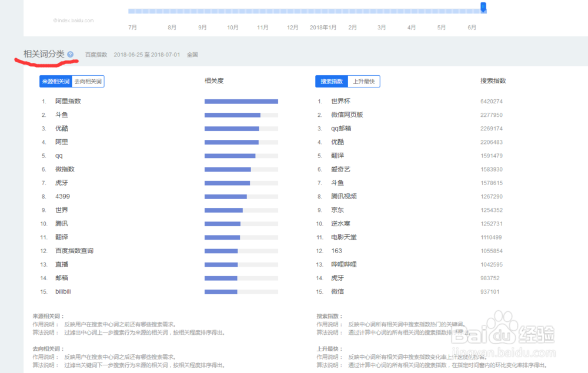Click the related word 腾讯

pyautogui.click(x=62, y=224)
